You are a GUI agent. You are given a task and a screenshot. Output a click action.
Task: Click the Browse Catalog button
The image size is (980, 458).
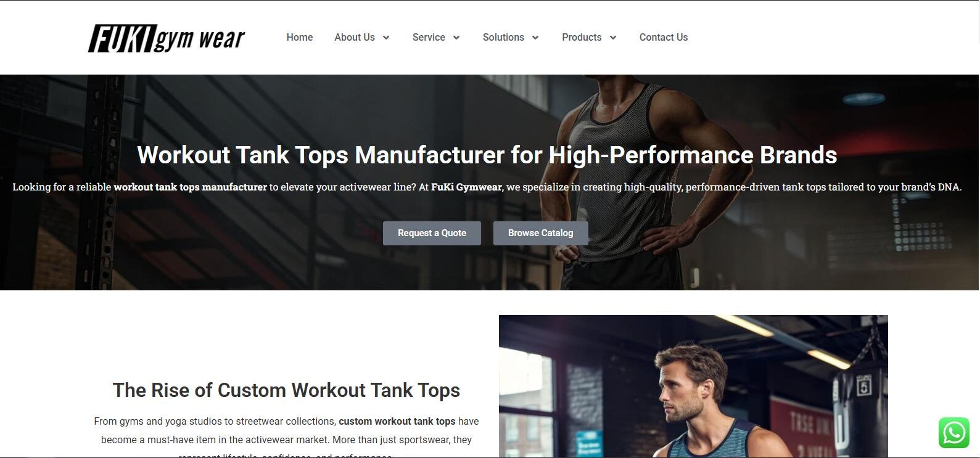(x=541, y=233)
